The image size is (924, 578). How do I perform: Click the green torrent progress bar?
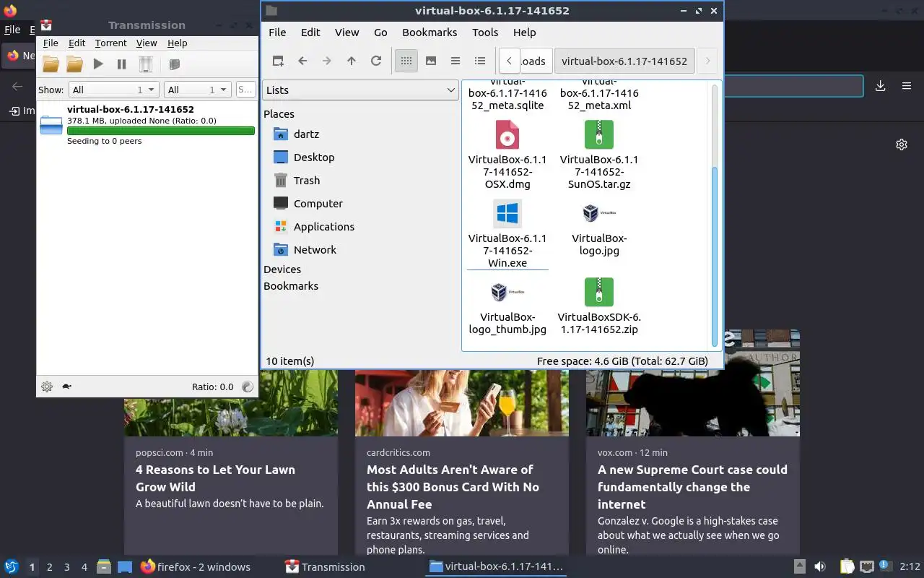click(x=161, y=131)
